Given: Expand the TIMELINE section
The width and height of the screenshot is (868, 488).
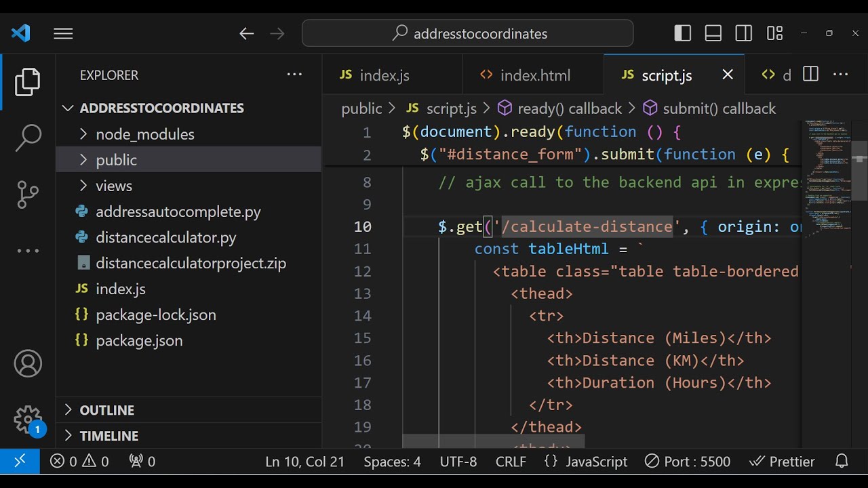Looking at the screenshot, I should (x=108, y=436).
